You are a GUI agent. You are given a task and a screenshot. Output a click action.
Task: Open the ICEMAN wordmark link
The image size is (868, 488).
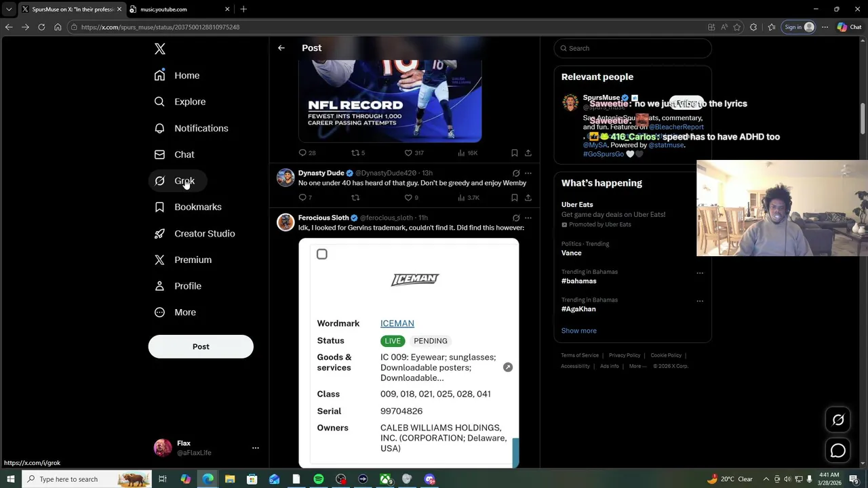pyautogui.click(x=397, y=323)
